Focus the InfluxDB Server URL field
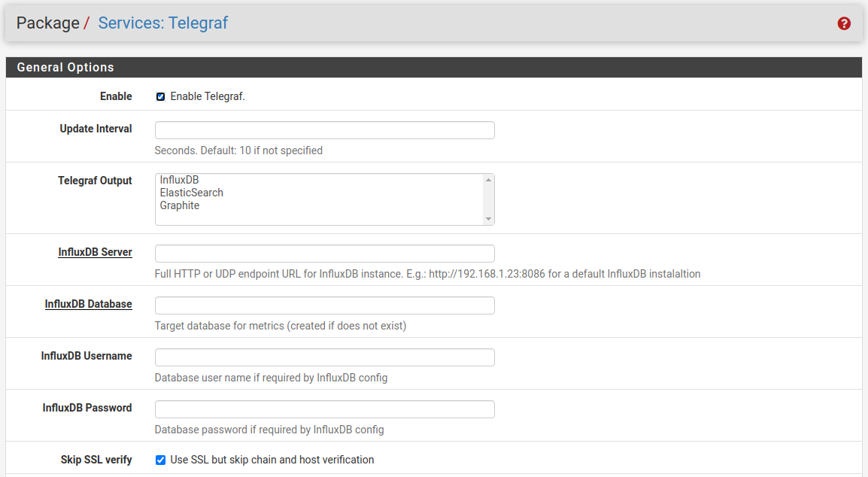This screenshot has height=477, width=868. pos(324,254)
